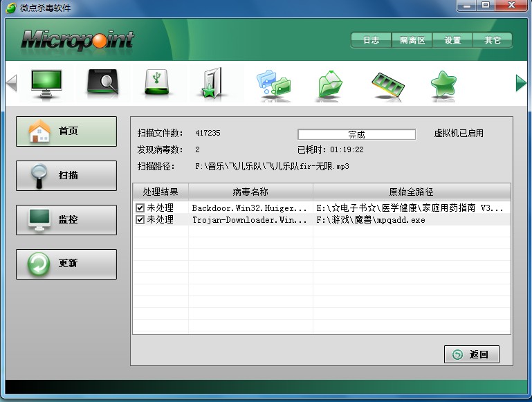Click the 虚拟机已启用 status text
Screen dimensions: 532x402
tap(459, 134)
